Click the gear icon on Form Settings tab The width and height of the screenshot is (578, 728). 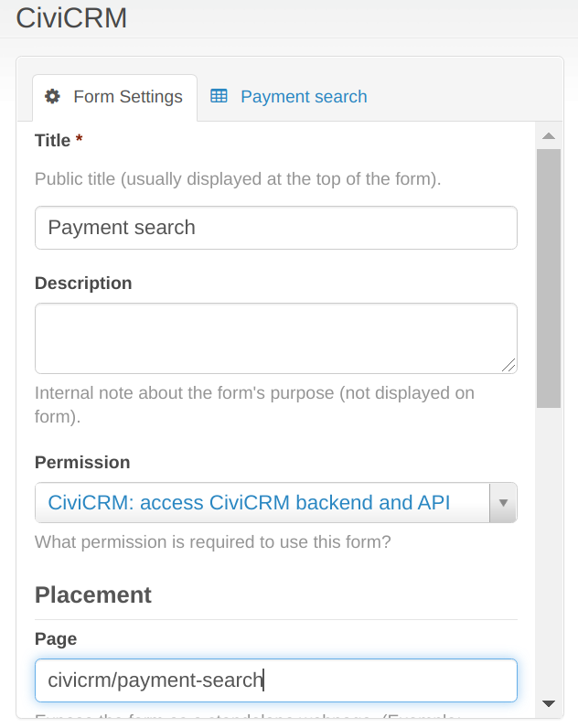pos(53,96)
